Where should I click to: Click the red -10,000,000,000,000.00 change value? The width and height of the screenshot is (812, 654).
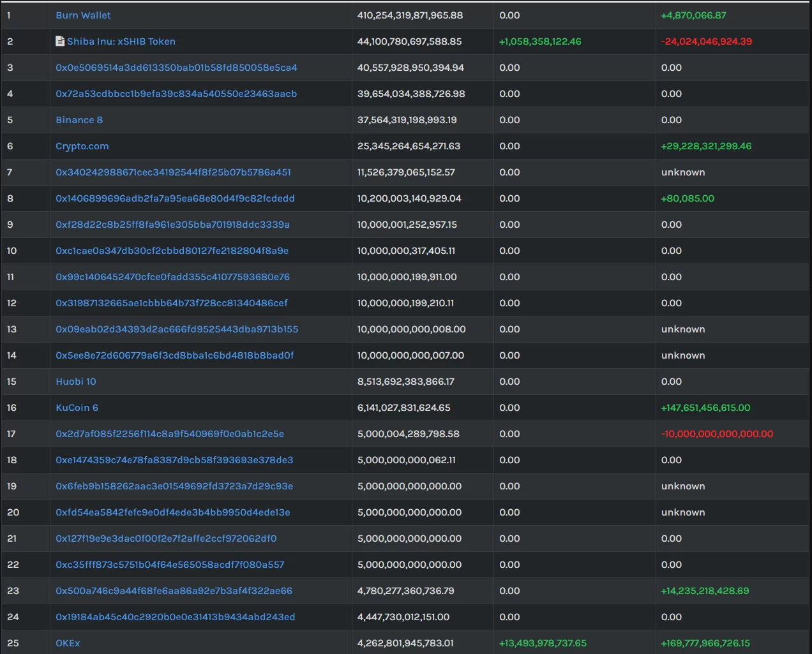coord(717,434)
